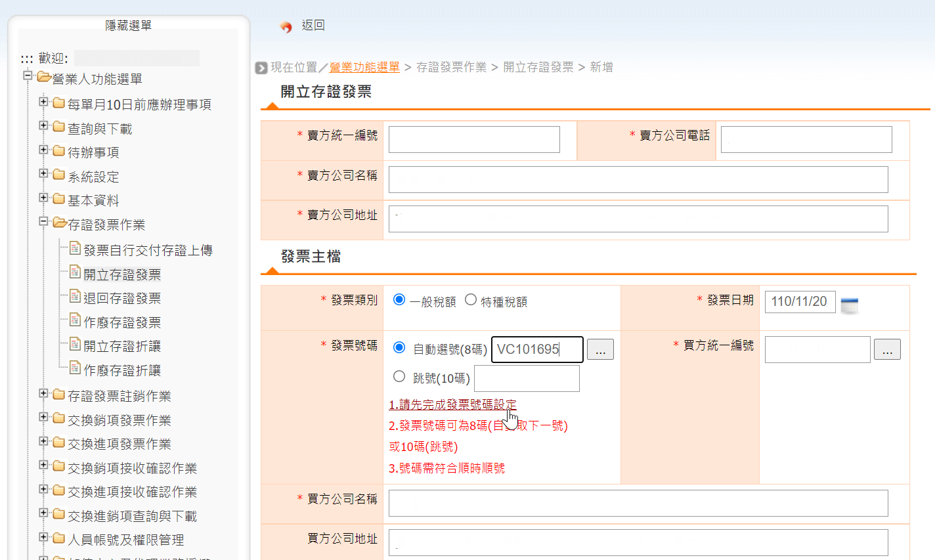Click the document icon beside 開立存證折讓
935x560 pixels.
(x=76, y=345)
